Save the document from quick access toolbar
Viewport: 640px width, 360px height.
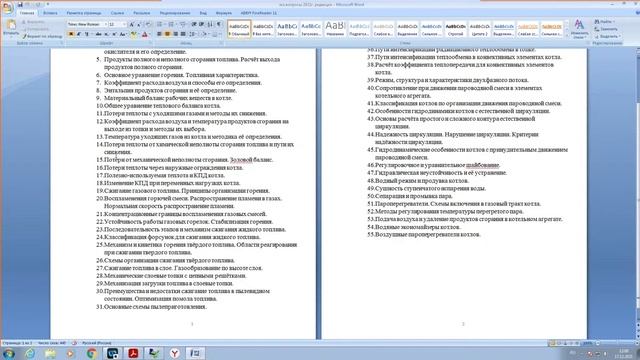tap(20, 4)
